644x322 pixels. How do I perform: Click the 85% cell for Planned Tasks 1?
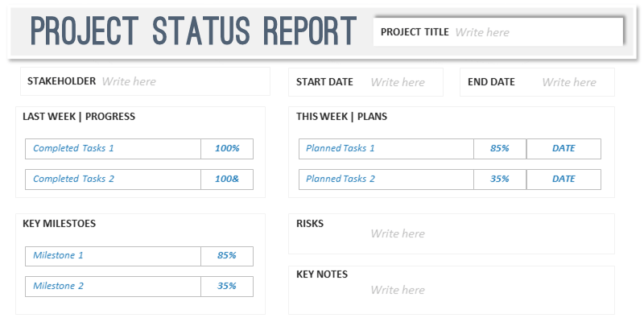(500, 149)
